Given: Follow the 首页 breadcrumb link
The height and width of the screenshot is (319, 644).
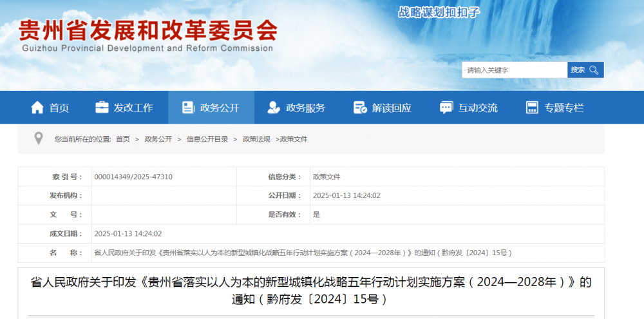Looking at the screenshot, I should pyautogui.click(x=122, y=139).
